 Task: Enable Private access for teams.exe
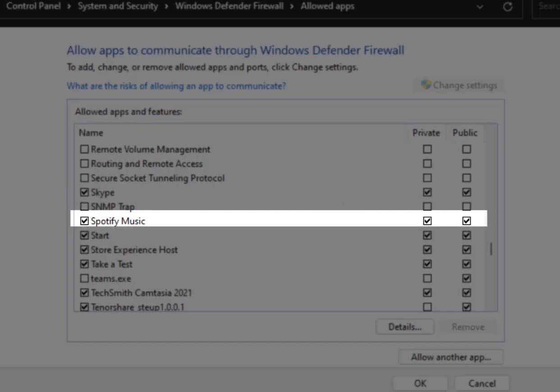point(427,278)
